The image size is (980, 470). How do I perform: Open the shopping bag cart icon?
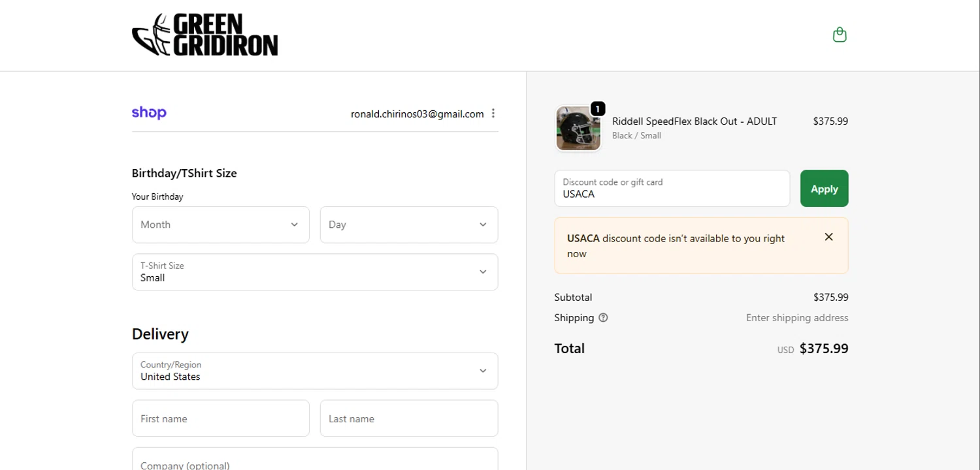[840, 35]
